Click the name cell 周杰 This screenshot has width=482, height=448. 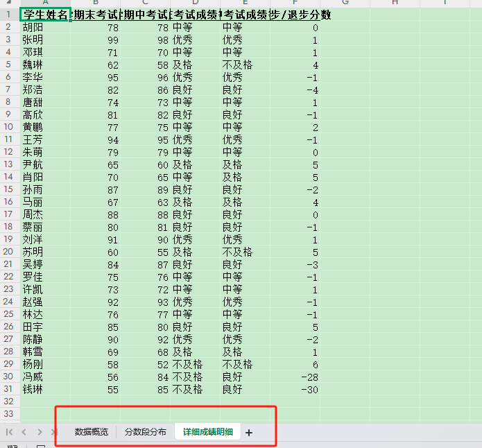45,214
